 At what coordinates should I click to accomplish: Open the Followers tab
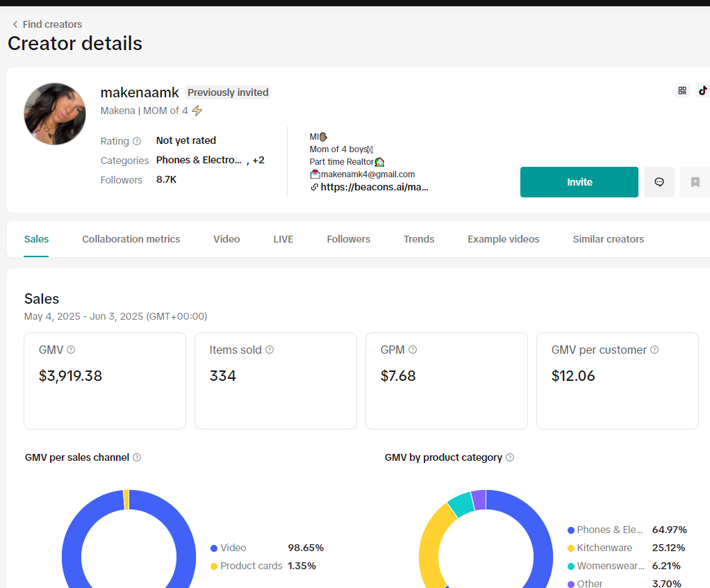click(x=348, y=239)
